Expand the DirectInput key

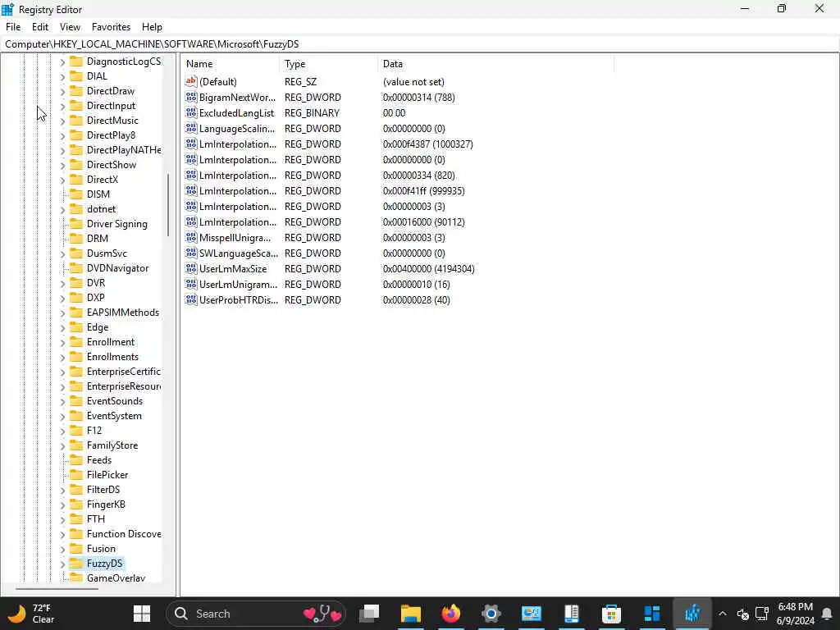62,106
